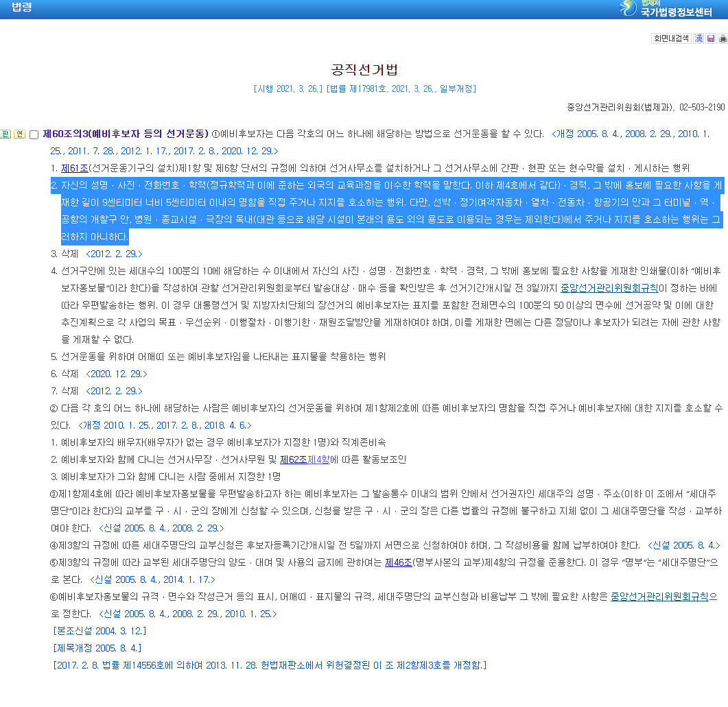Viewport: 728px width, 707px height.
Task: Click the printer icon
Action: pyautogui.click(x=723, y=38)
